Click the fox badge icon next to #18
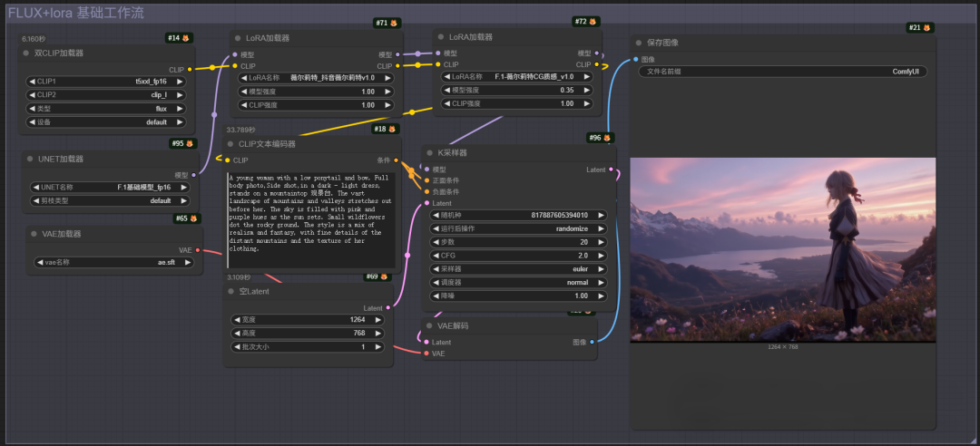Viewport: 980px width, 446px height. coord(393,129)
